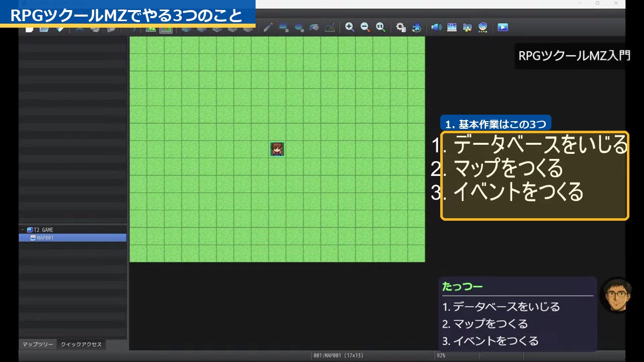This screenshot has height=362, width=644.
Task: Select the Flood Fill tool
Action: click(x=314, y=28)
